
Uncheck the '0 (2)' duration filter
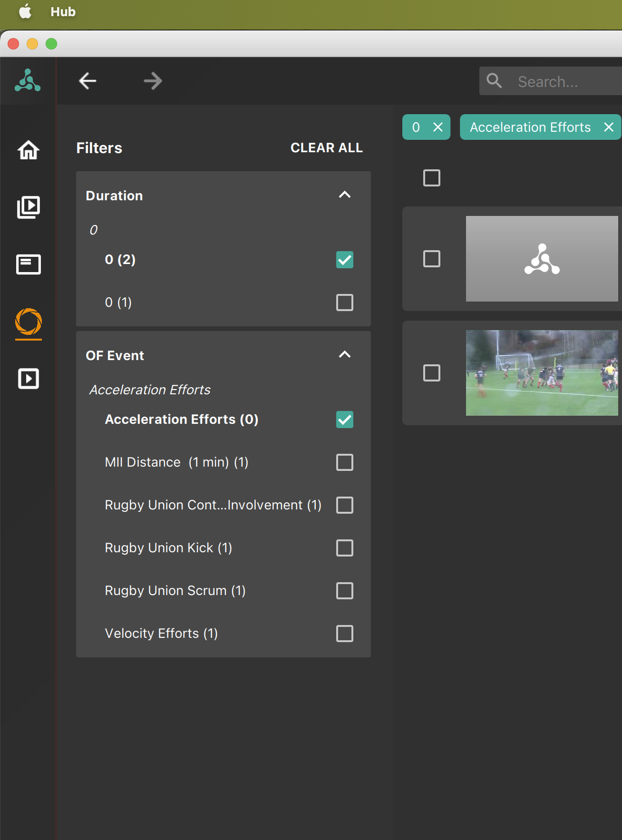click(x=345, y=260)
